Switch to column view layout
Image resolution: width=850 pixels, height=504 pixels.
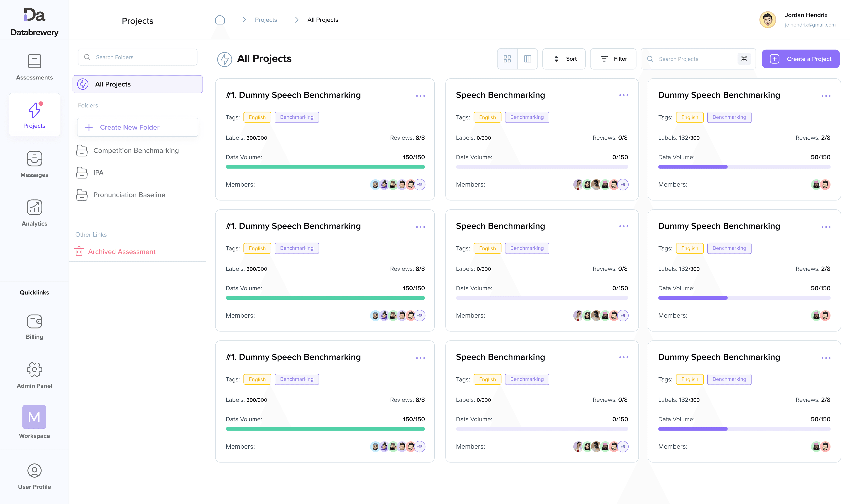[x=527, y=59]
